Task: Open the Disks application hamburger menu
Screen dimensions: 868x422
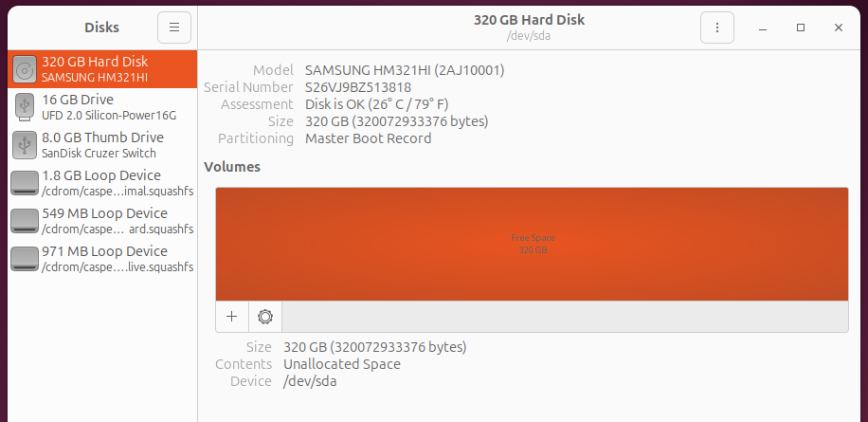Action: point(174,28)
